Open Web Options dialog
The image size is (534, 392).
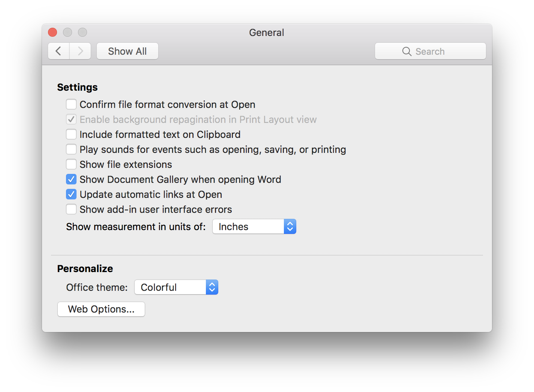(x=101, y=309)
